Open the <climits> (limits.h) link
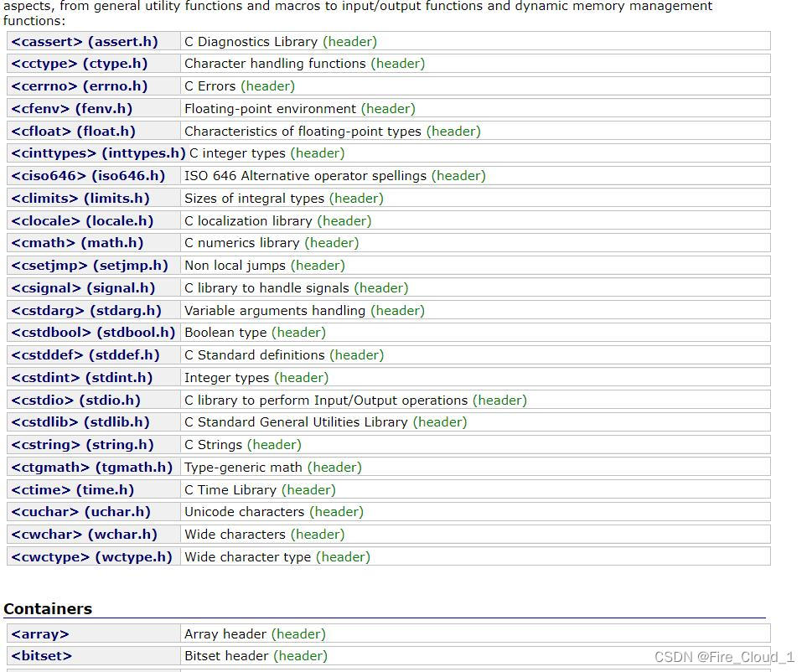 [x=80, y=198]
